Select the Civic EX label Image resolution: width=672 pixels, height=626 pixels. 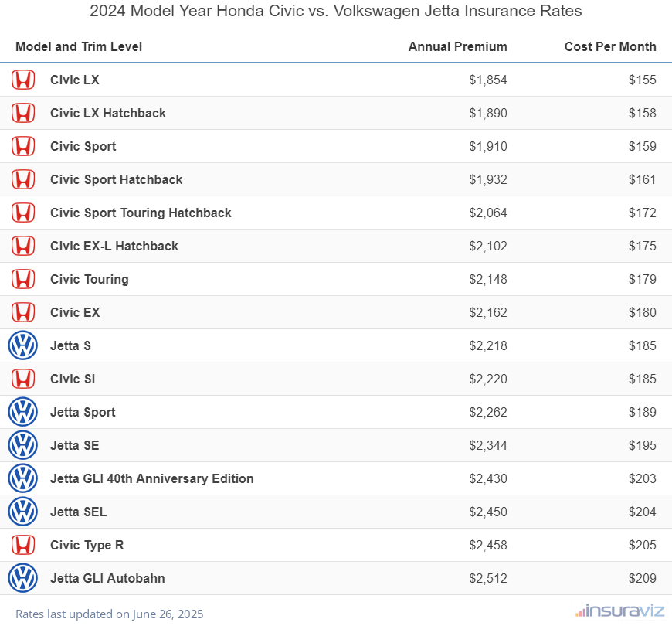pyautogui.click(x=75, y=312)
